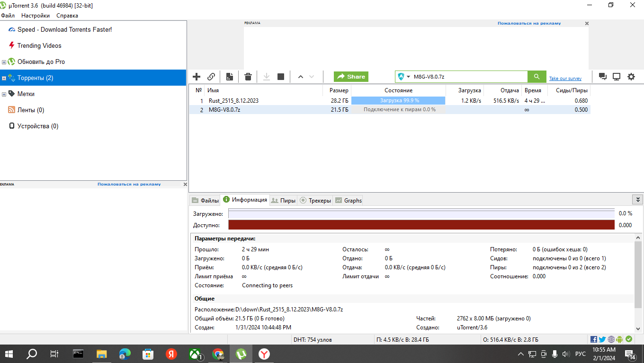This screenshot has height=363, width=644.
Task: Stop the torrent with the square icon
Action: 281,77
